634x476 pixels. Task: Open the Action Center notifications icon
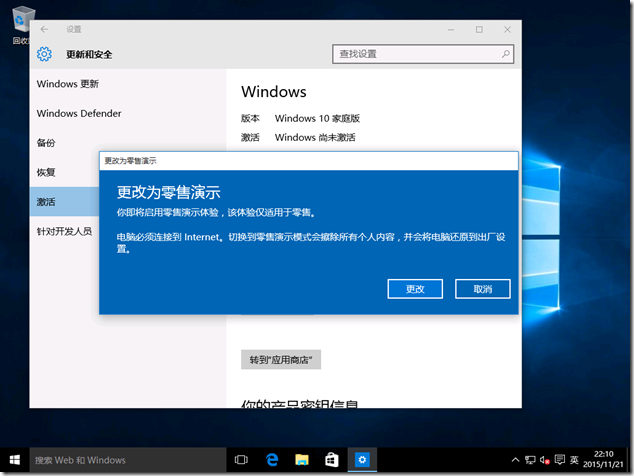coord(560,460)
